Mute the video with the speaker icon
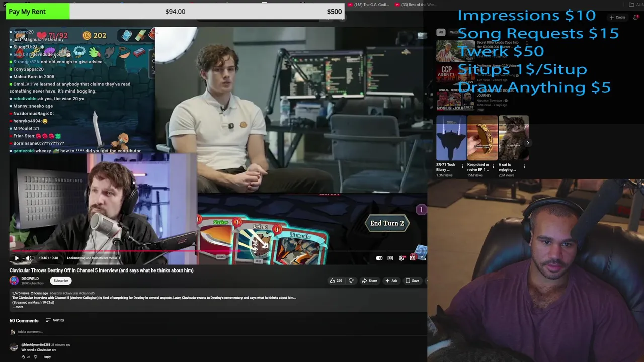Screen dimensions: 644x362 tap(29, 258)
